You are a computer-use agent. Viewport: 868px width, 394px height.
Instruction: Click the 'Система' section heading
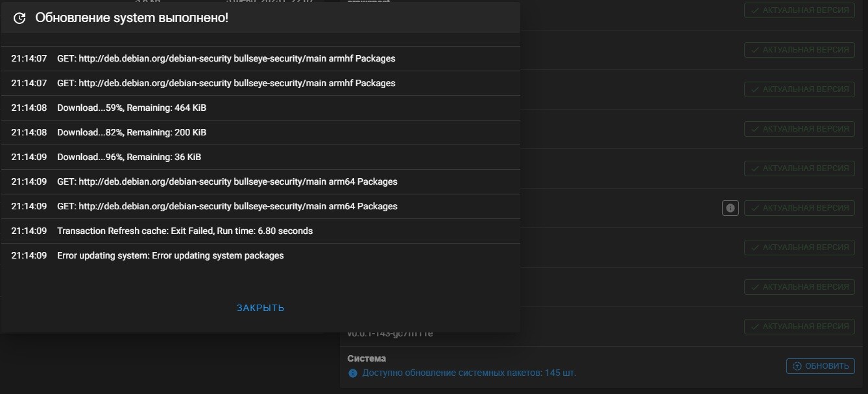click(x=367, y=358)
